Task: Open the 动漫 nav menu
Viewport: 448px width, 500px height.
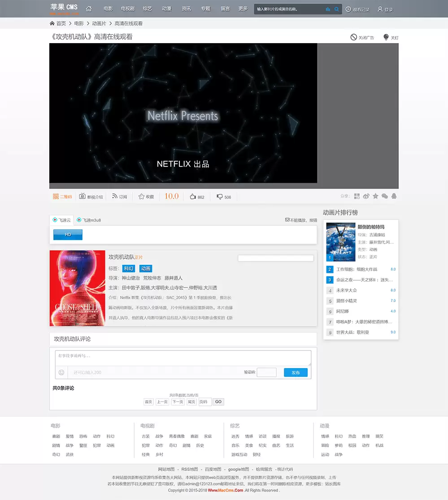Action: point(167,9)
